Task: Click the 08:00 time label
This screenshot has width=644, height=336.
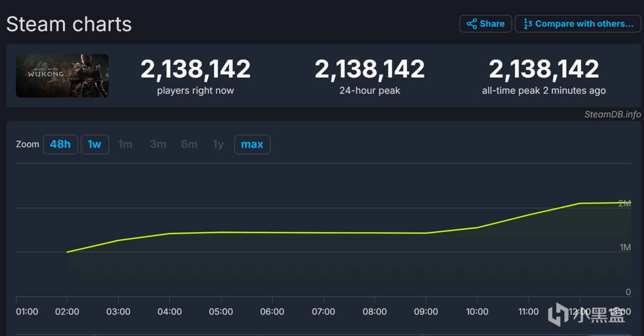Action: [375, 311]
